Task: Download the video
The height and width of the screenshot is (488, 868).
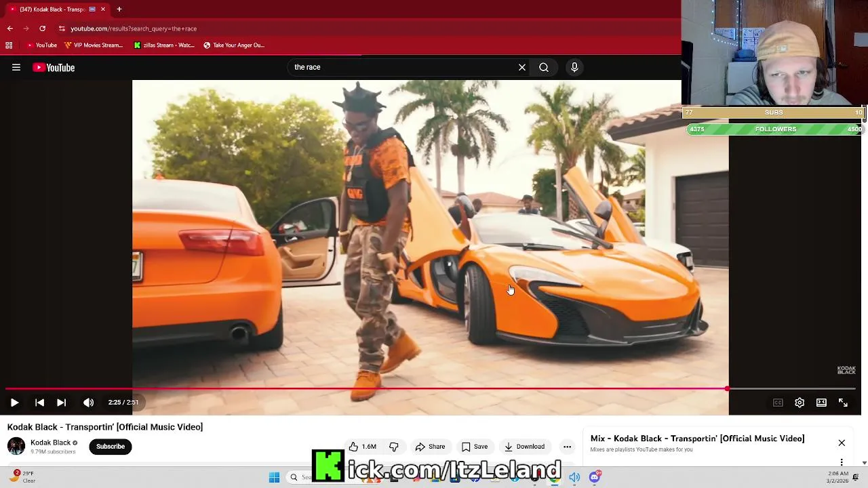Action: 524,447
